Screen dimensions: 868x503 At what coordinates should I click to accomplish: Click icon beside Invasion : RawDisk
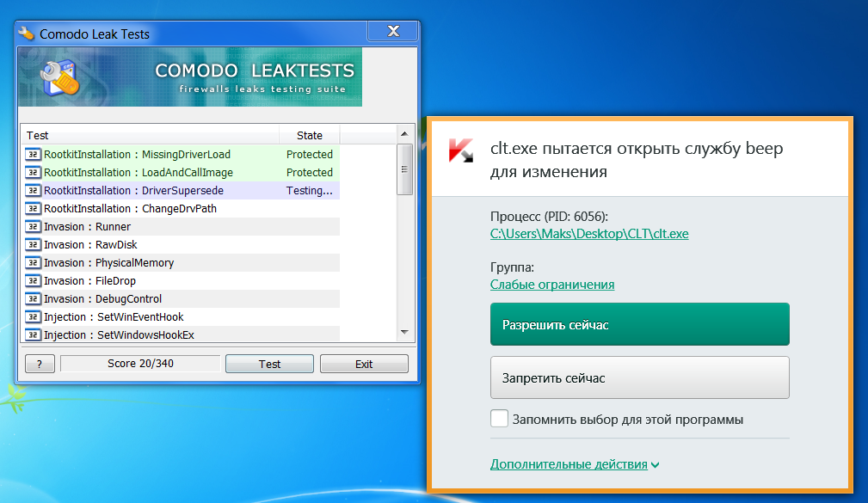pos(33,244)
